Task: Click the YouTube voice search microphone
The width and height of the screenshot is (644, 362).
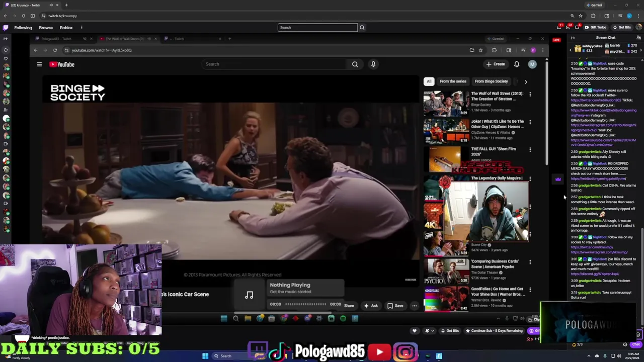Action: pyautogui.click(x=373, y=64)
